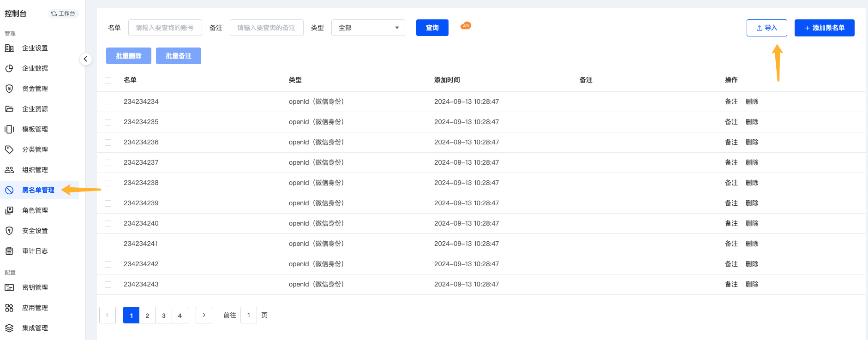
Task: Click the 添加黑名单 button
Action: [824, 28]
